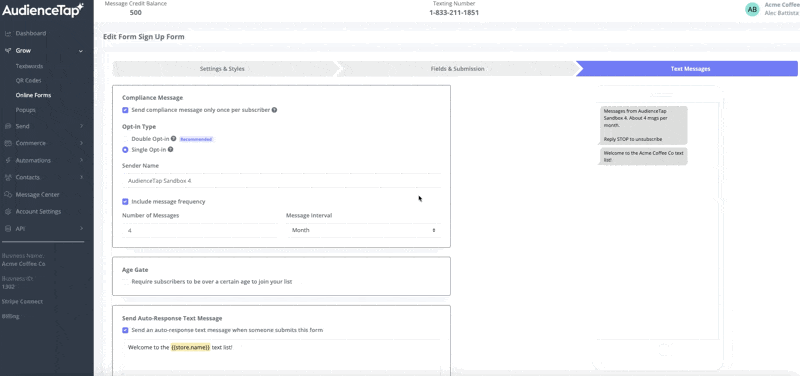Enable the Age Gate requirement checkbox

pos(125,282)
